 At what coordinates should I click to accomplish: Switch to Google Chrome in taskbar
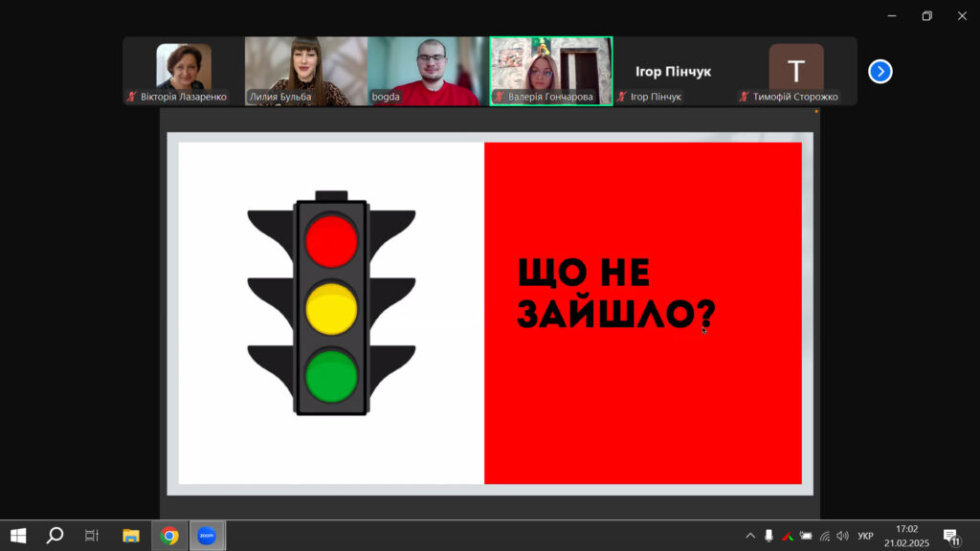[x=168, y=536]
